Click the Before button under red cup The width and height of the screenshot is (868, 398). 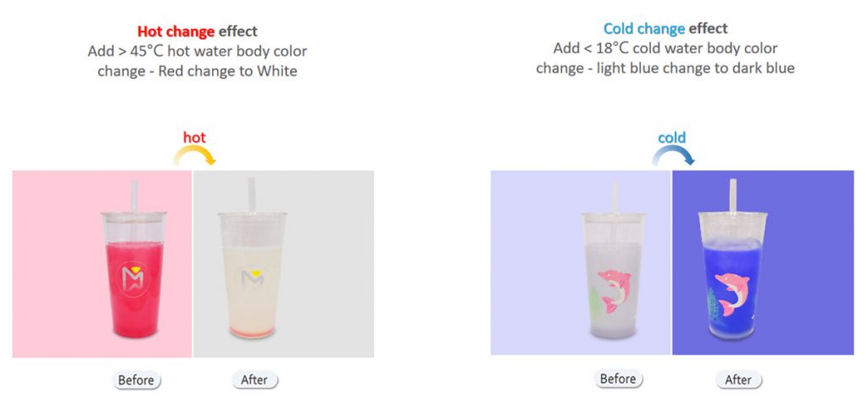tap(136, 380)
